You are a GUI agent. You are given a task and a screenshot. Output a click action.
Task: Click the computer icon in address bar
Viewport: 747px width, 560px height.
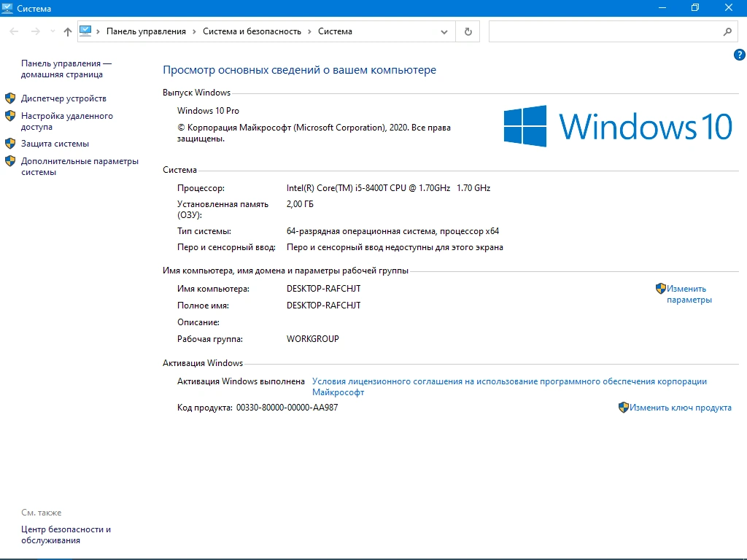coord(85,31)
